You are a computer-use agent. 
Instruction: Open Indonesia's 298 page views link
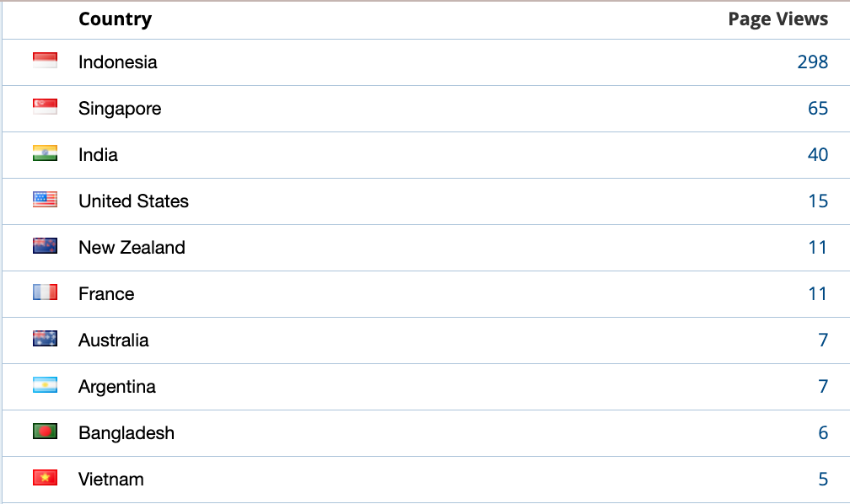[x=812, y=62]
